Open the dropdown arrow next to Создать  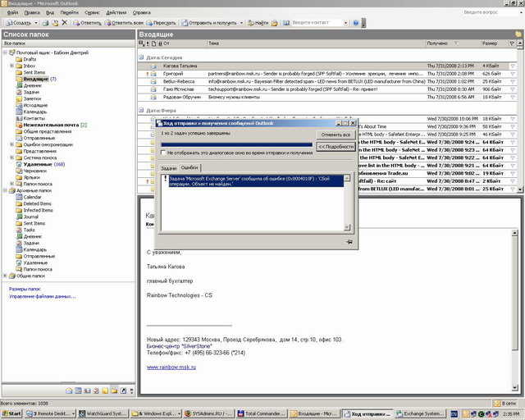(x=36, y=23)
